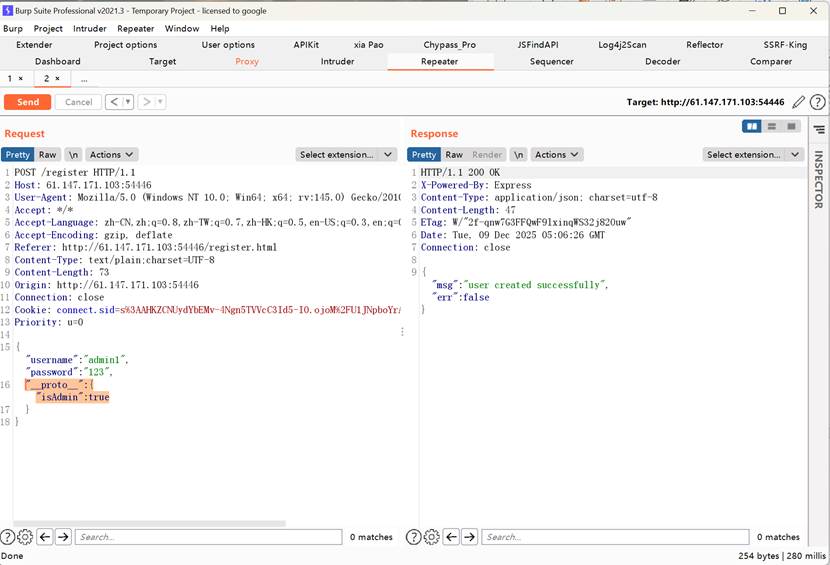Select the request Pretty view
Image resolution: width=830 pixels, height=565 pixels.
17,155
